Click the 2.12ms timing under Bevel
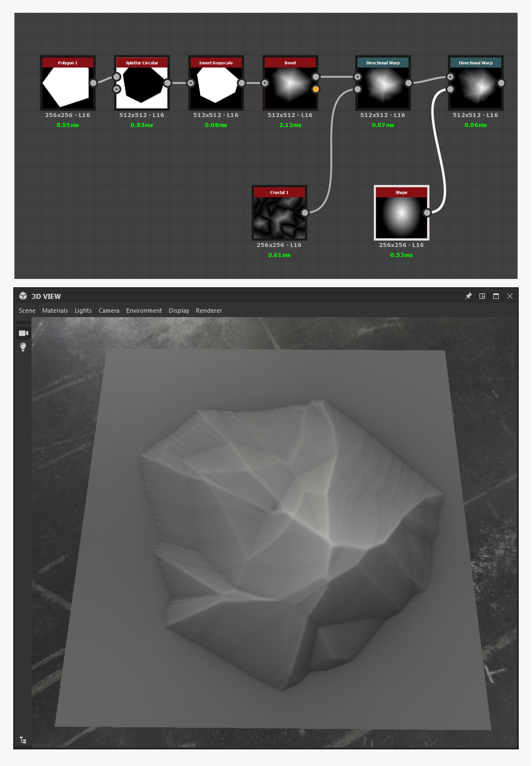Viewport: 532px width, 766px height. pos(290,125)
